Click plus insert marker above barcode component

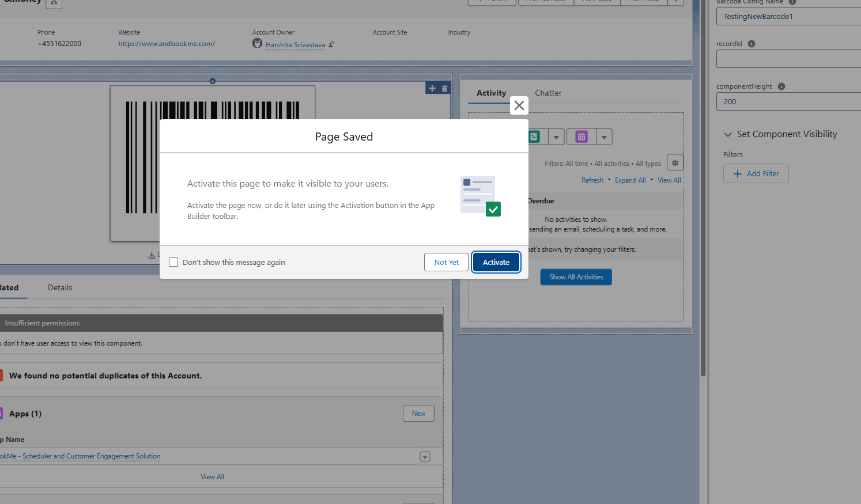pos(213,81)
